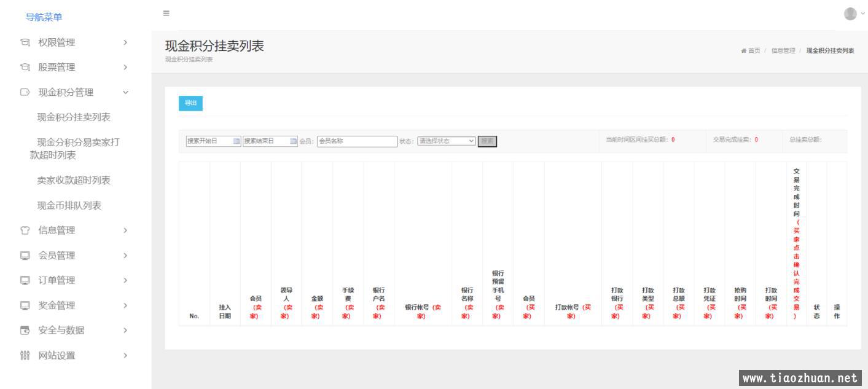Expand 奖金管理 chevron

click(x=125, y=305)
